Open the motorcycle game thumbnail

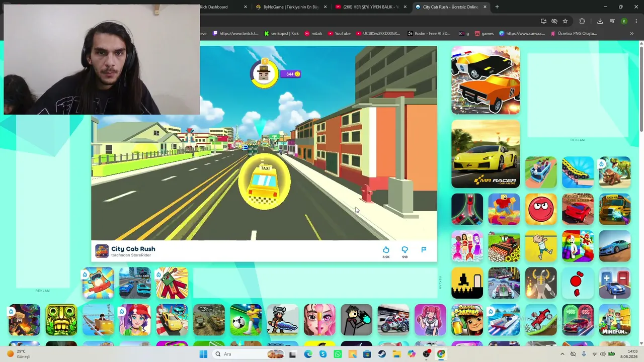tap(393, 320)
